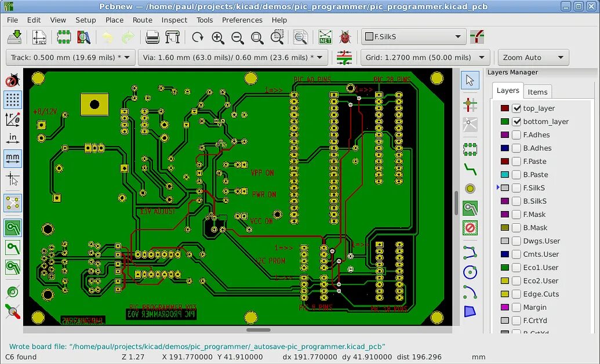Screen dimensions: 600x364
Task: Open the Grid size dropdown
Action: (425, 57)
